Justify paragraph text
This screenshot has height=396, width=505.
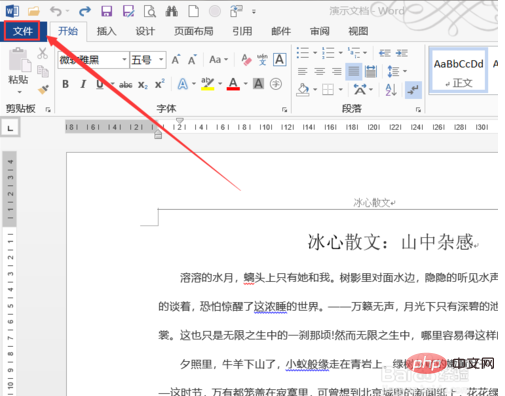tap(354, 71)
